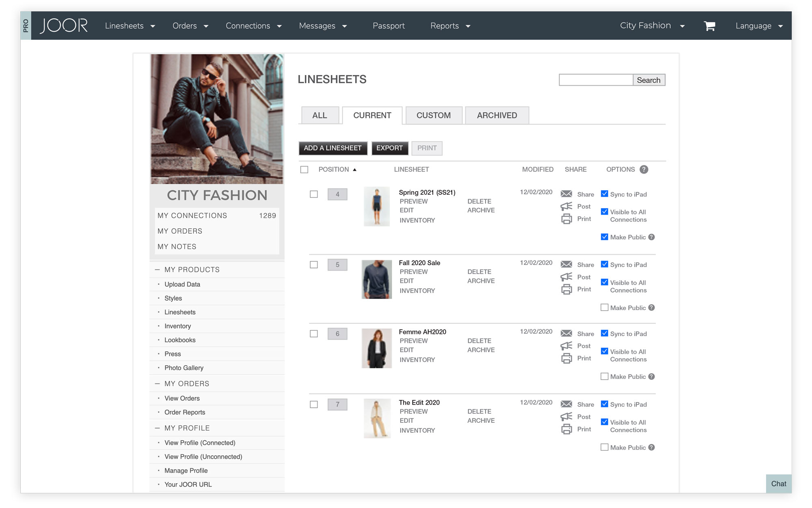The height and width of the screenshot is (508, 812).
Task: Click Share envelope icon for Fall 2020 Sale
Action: pos(566,265)
